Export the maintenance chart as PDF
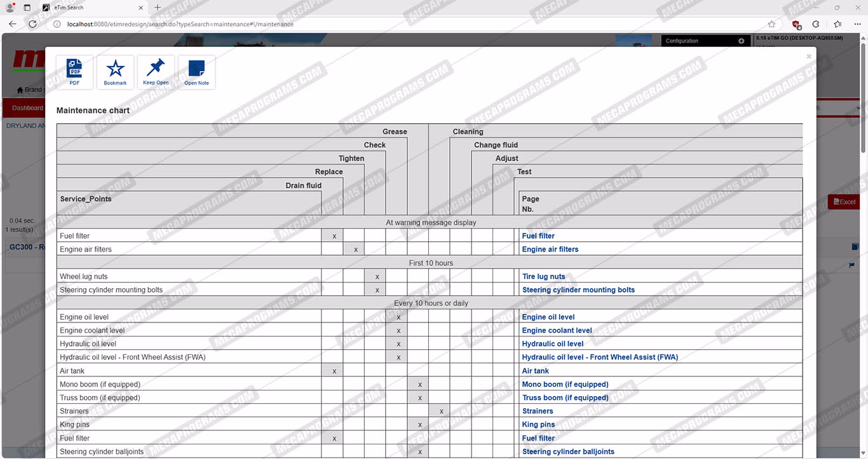 tap(75, 72)
